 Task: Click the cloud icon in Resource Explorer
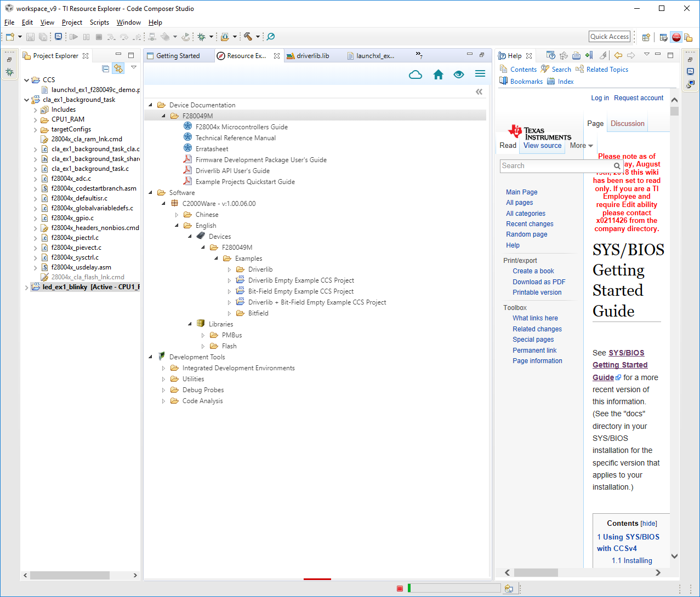tap(416, 74)
